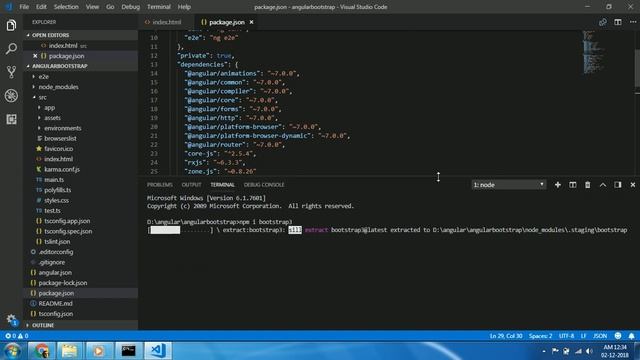640x360 pixels.
Task: Open the terminal selector '1: node' dropdown
Action: pos(509,185)
